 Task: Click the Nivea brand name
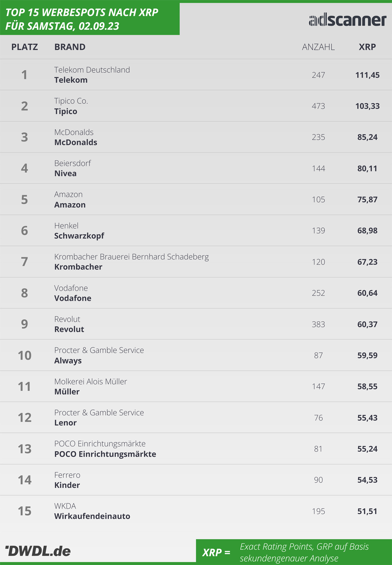(65, 174)
